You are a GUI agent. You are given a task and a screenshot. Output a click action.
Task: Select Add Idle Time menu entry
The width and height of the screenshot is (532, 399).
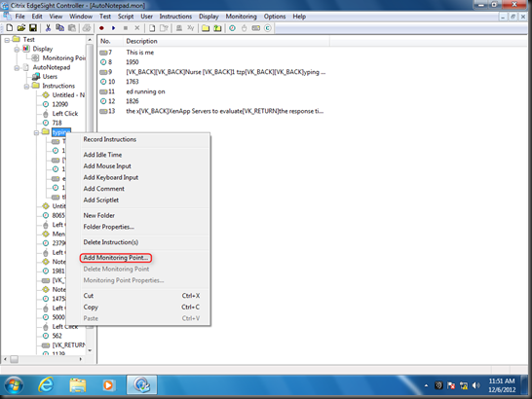102,155
